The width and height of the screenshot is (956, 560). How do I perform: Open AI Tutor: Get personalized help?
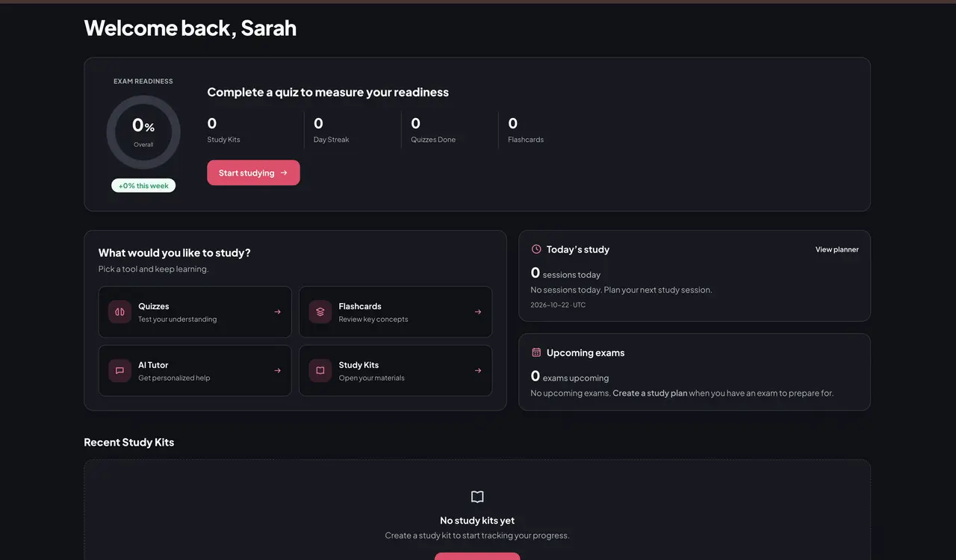pos(195,370)
